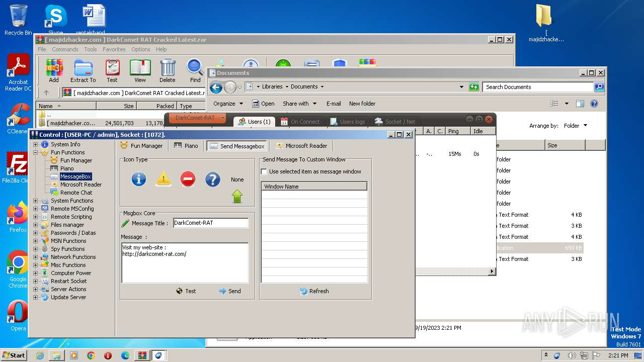Select the red Error icon type
The image size is (644, 362).
188,179
